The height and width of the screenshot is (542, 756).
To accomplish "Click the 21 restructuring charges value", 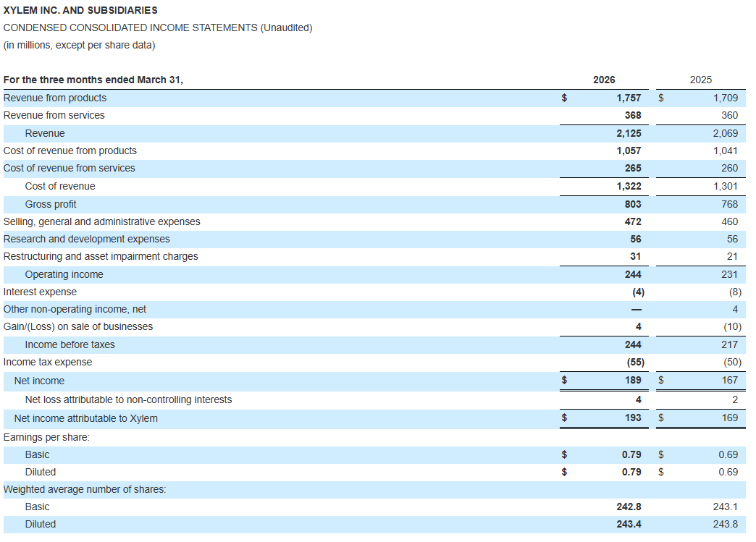I will [x=732, y=256].
